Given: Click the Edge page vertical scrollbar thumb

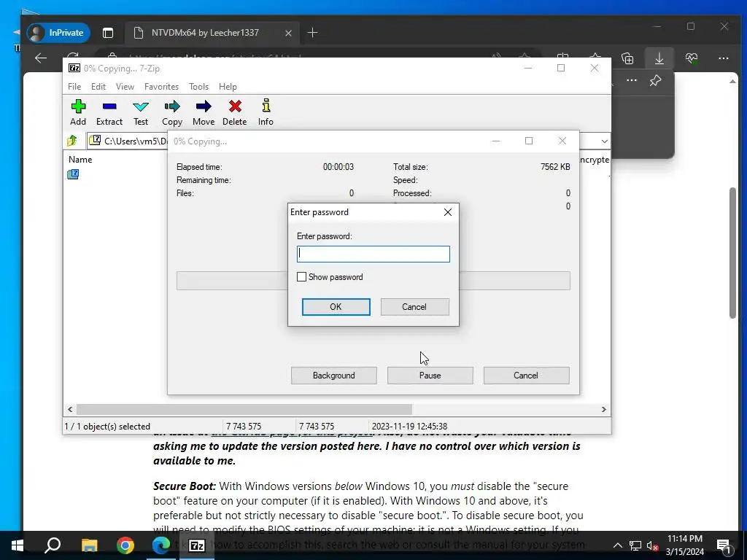Looking at the screenshot, I should [x=732, y=252].
